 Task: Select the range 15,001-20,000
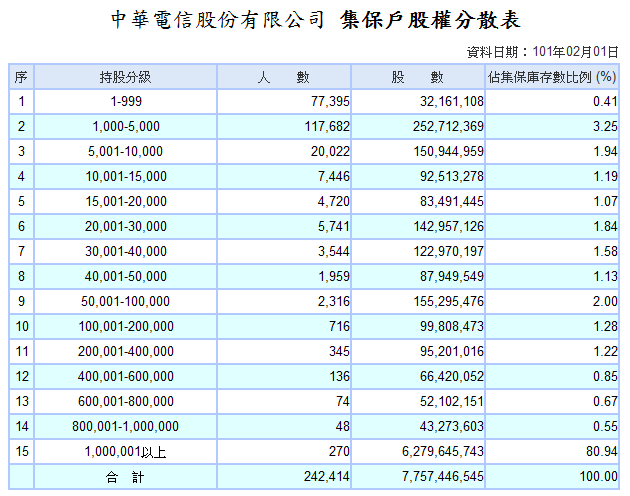tap(126, 201)
